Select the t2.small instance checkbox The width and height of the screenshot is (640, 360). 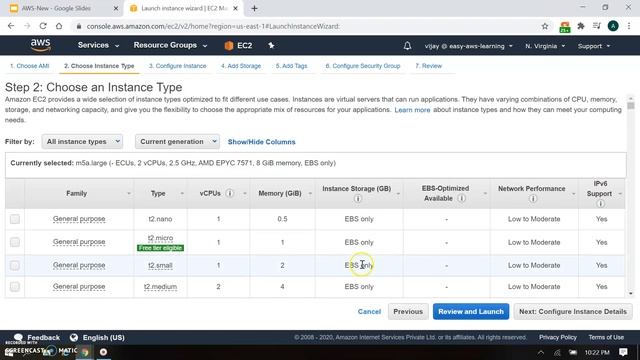pos(15,266)
